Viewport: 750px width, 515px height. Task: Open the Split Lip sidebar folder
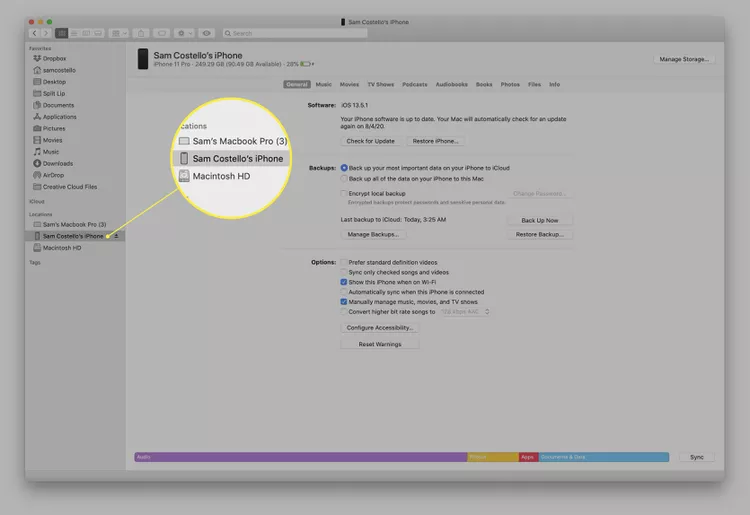coord(49,94)
